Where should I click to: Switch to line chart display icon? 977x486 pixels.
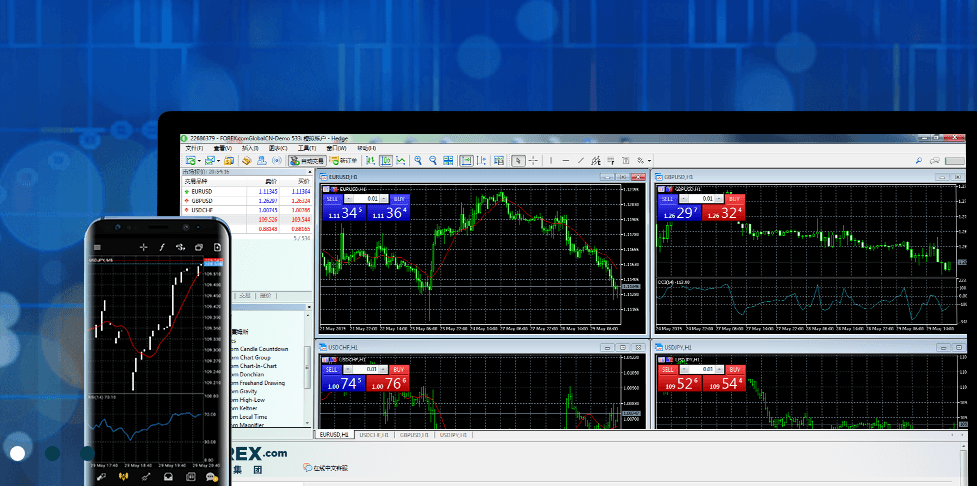point(401,161)
